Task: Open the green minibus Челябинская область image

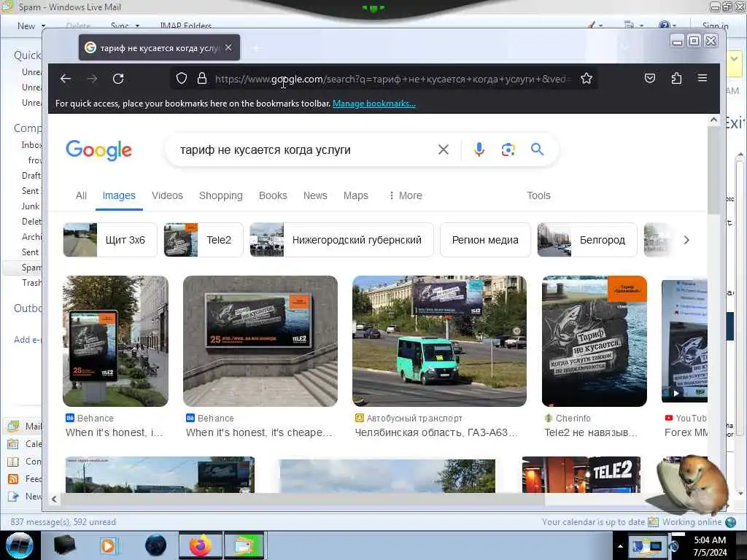Action: pyautogui.click(x=439, y=341)
